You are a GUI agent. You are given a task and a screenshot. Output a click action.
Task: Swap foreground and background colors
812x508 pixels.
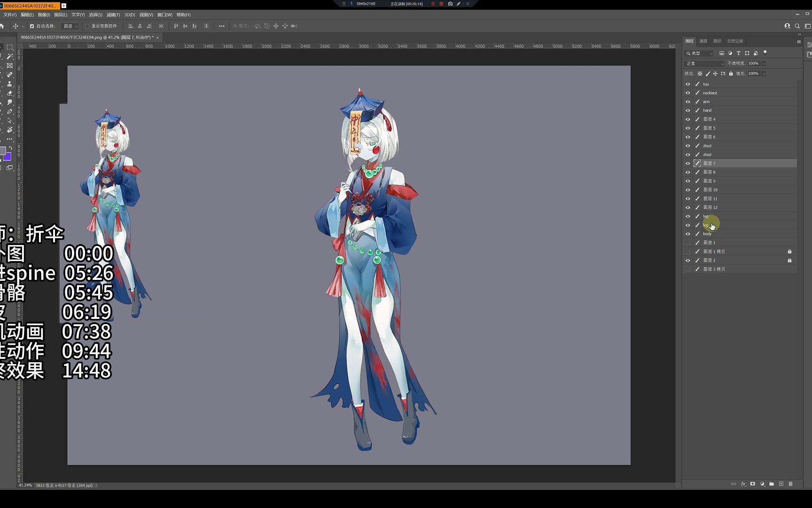coord(10,148)
